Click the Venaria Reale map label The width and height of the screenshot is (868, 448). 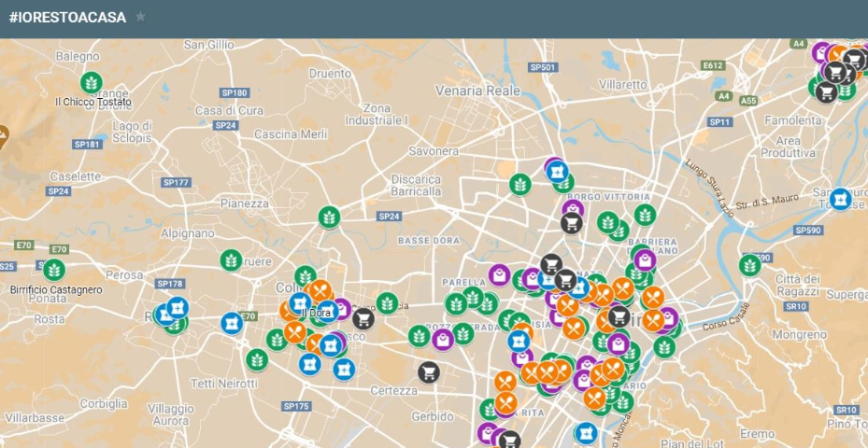(x=477, y=91)
